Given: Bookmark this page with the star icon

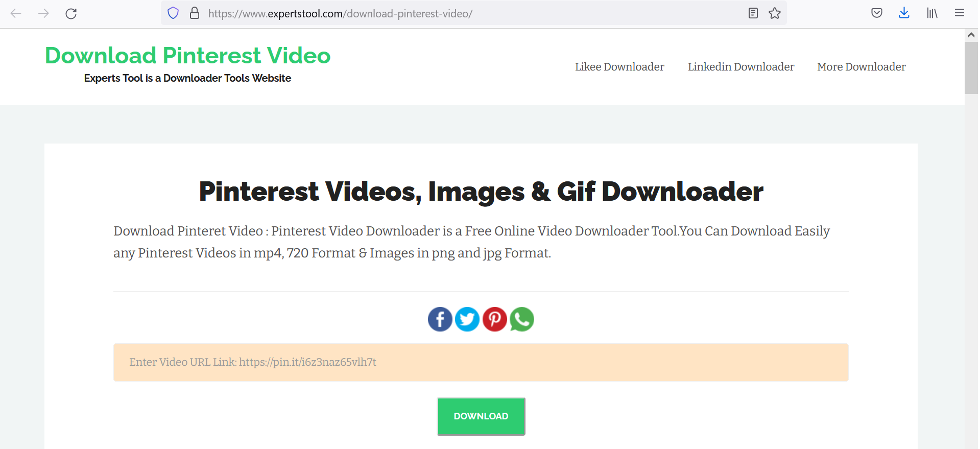Looking at the screenshot, I should click(x=775, y=13).
